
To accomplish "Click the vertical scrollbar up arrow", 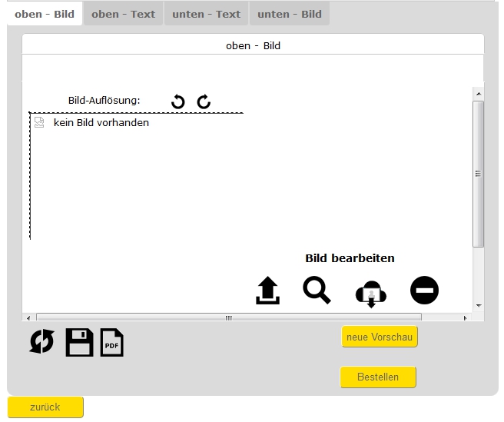I will tap(478, 95).
